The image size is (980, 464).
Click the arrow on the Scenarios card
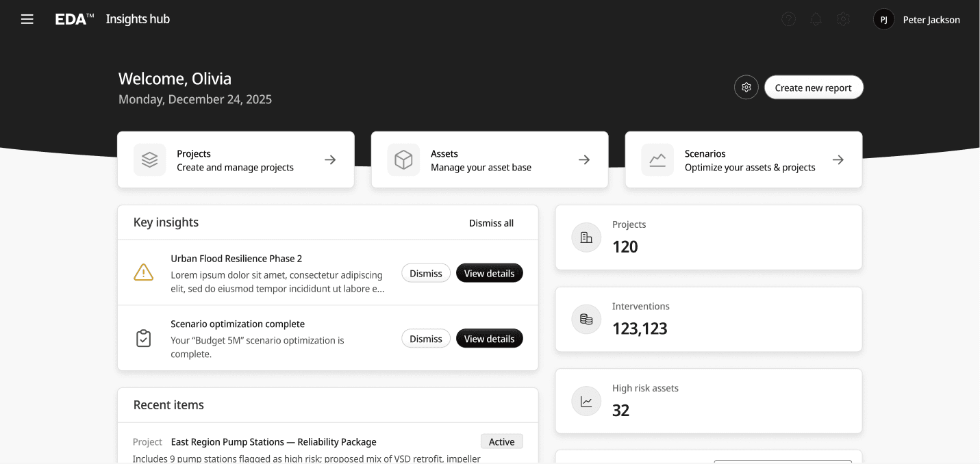pyautogui.click(x=838, y=159)
